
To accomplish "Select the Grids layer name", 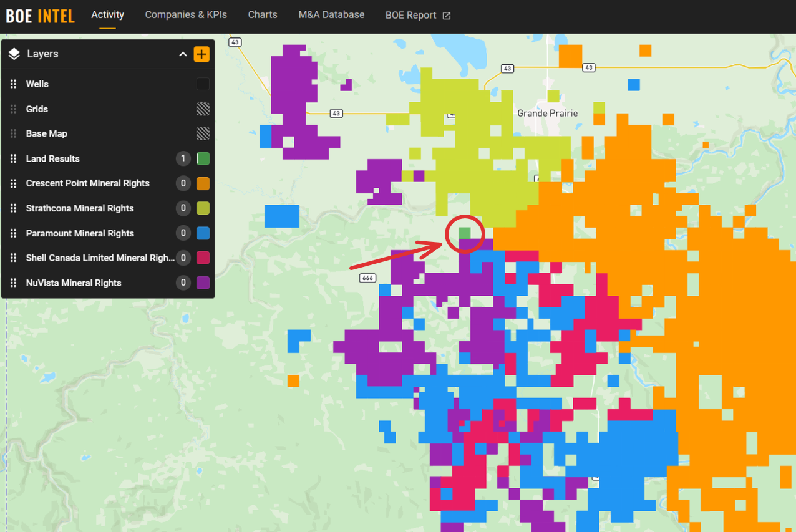I will point(37,109).
